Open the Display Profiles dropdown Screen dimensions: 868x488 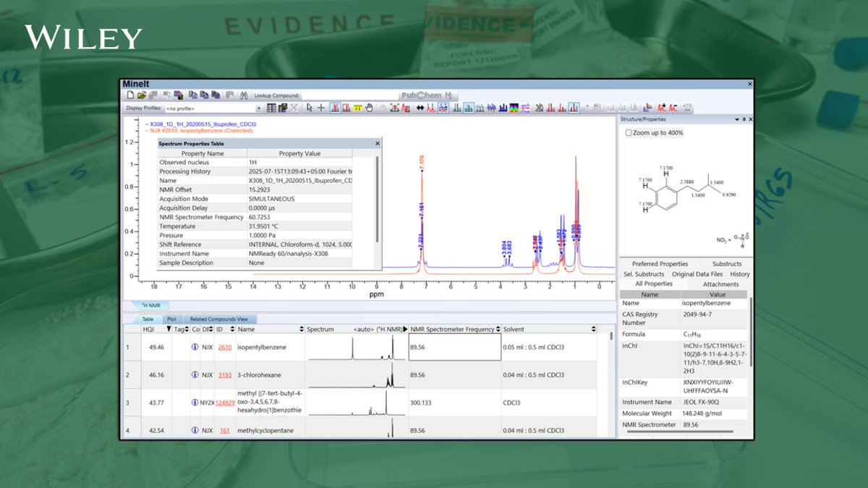tap(259, 108)
